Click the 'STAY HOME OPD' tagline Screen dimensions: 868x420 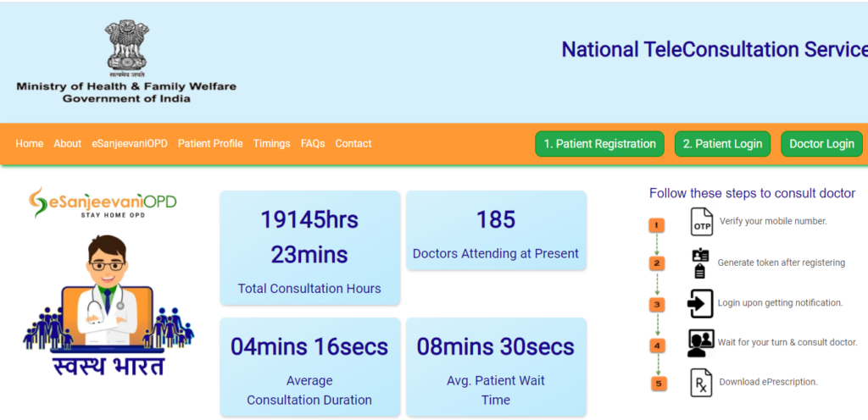click(113, 214)
